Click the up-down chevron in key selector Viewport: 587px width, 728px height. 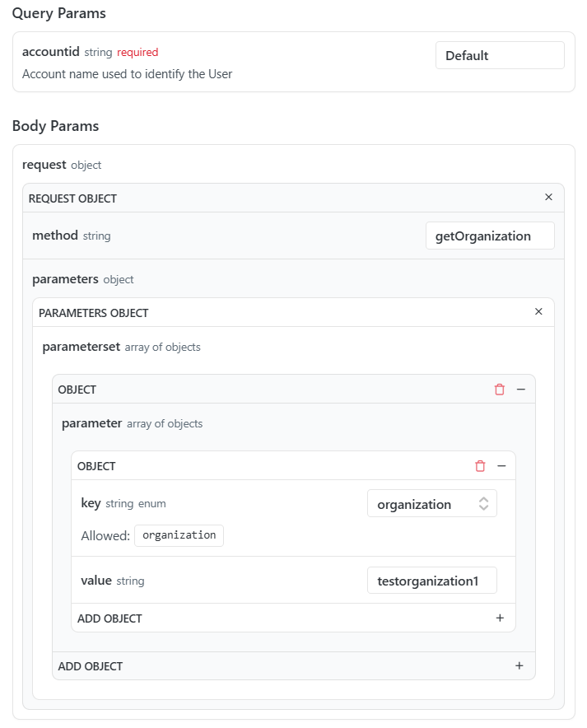coord(483,504)
